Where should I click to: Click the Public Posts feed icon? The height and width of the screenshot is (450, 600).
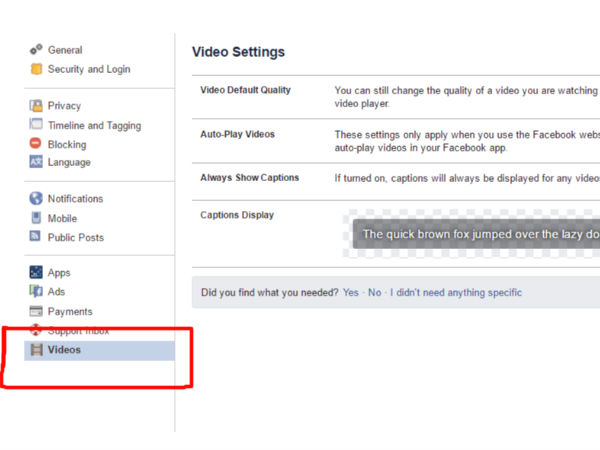pos(35,236)
